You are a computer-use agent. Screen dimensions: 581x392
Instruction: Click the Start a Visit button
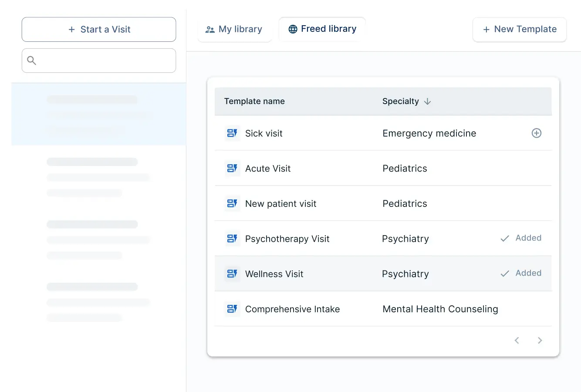tap(99, 30)
